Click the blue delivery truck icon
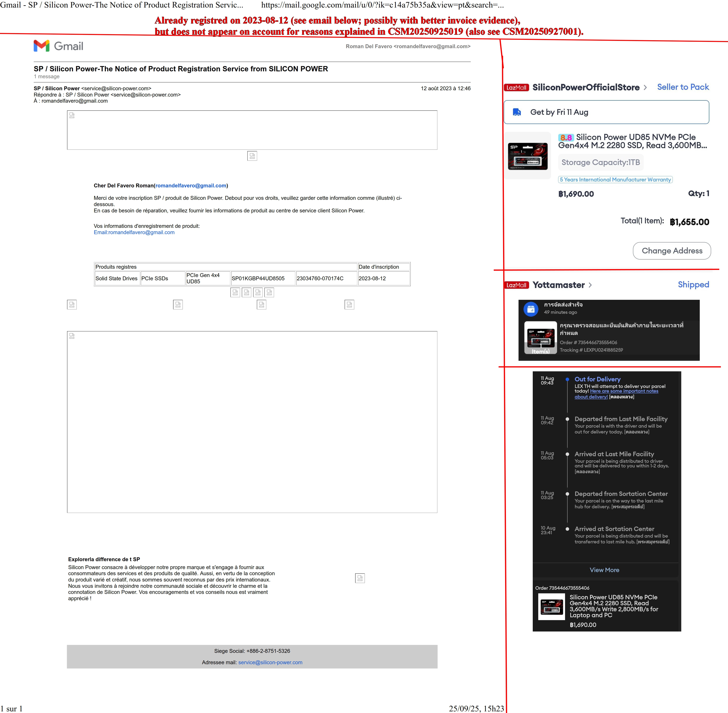Image resolution: width=728 pixels, height=713 pixels. (x=517, y=112)
